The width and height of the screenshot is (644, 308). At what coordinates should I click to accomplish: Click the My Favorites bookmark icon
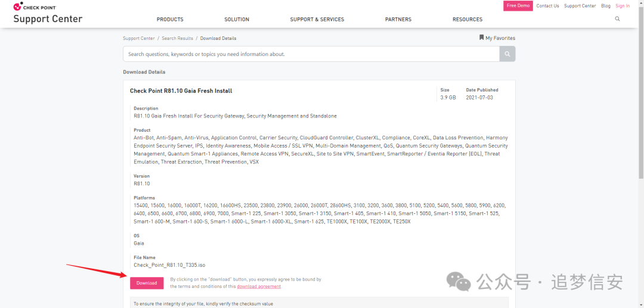click(x=481, y=38)
